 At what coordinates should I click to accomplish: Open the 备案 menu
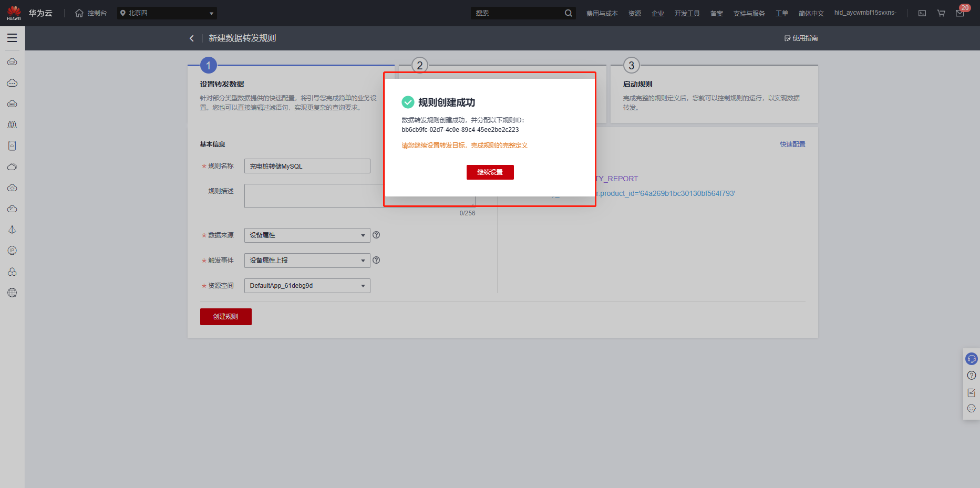tap(717, 13)
